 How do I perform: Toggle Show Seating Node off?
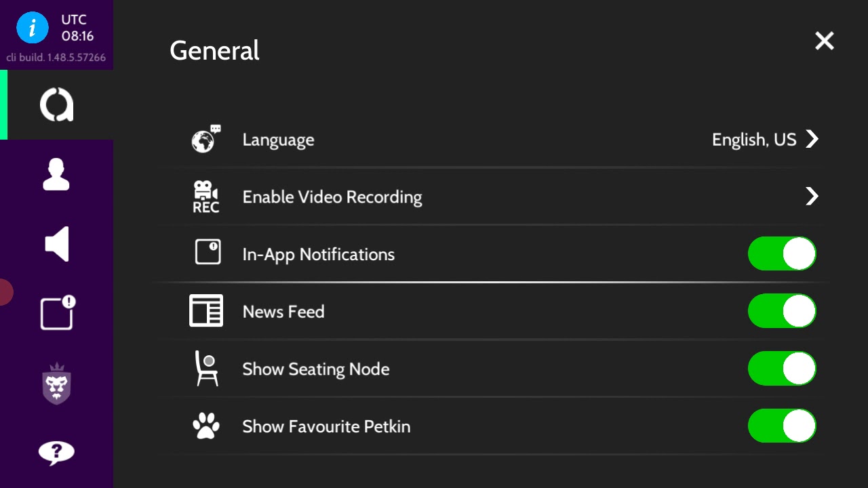782,369
